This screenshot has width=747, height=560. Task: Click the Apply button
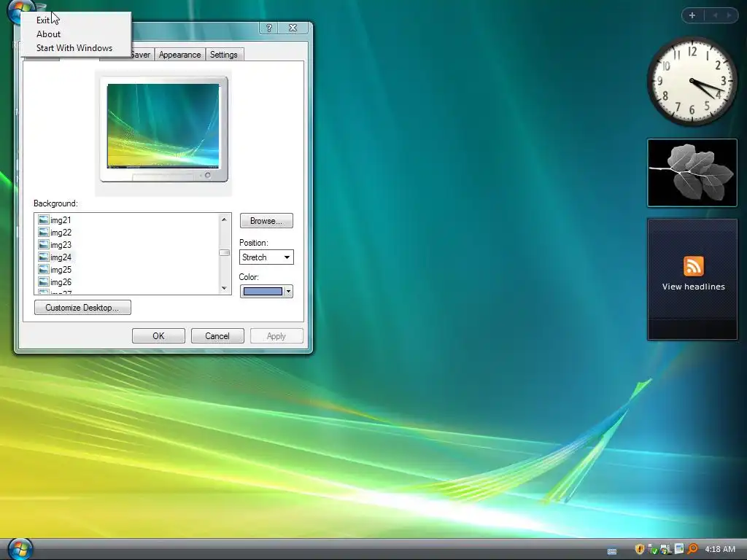coord(276,335)
